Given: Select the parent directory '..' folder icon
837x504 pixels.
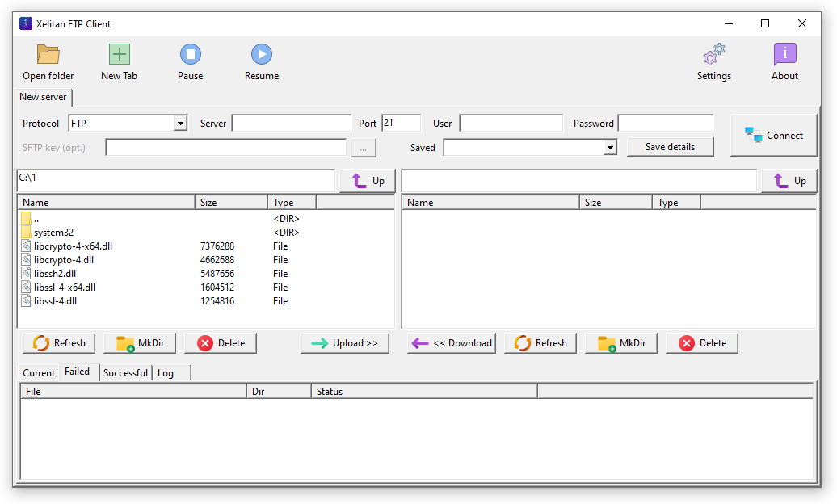Looking at the screenshot, I should pos(26,218).
